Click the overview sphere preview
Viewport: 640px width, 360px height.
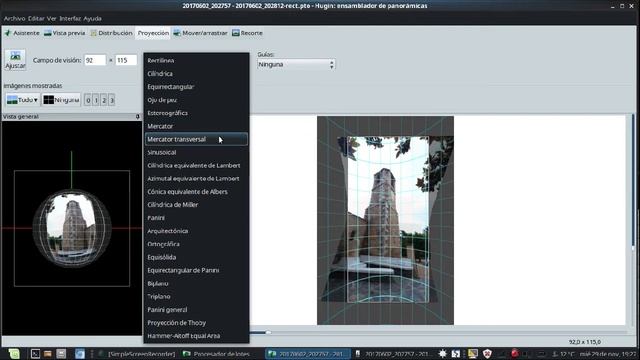[72, 228]
